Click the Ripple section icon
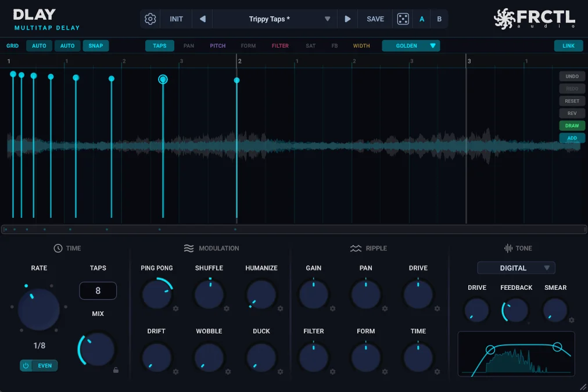The width and height of the screenshot is (588, 392). 356,248
